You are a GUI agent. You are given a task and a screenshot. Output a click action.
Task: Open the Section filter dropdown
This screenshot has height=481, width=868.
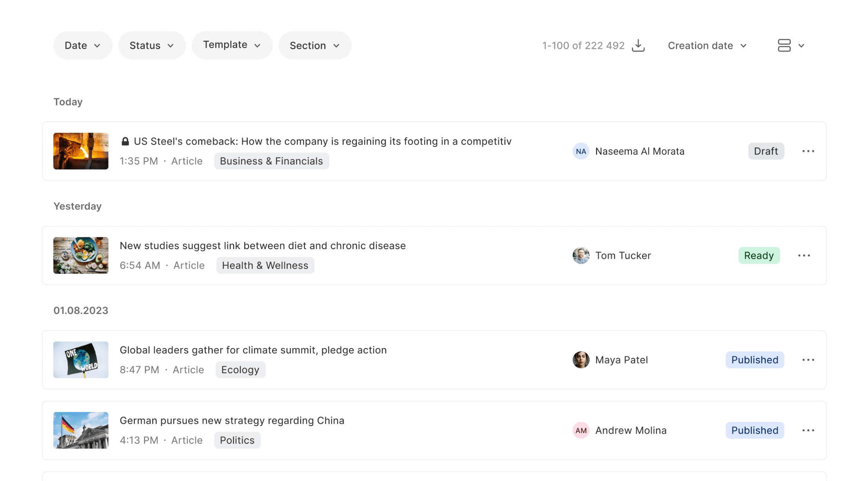tap(314, 45)
